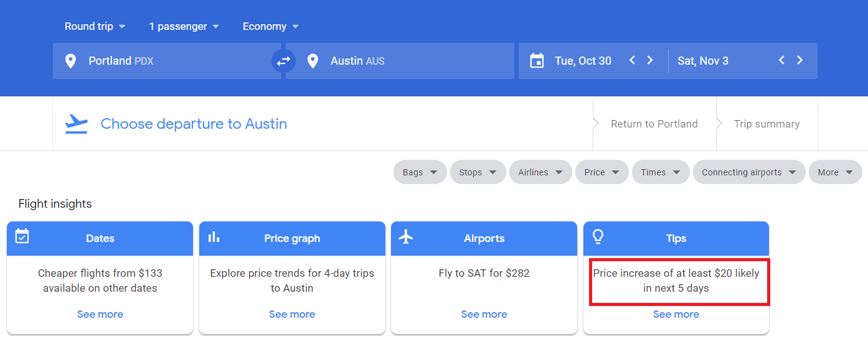Open the 1 passenger selector
The height and width of the screenshot is (357, 868).
(x=184, y=26)
